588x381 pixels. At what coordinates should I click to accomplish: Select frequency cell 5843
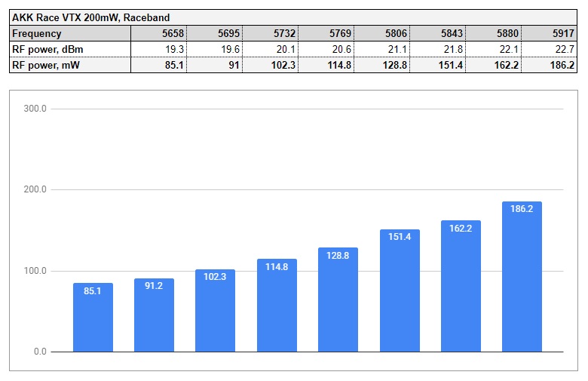[x=438, y=33]
